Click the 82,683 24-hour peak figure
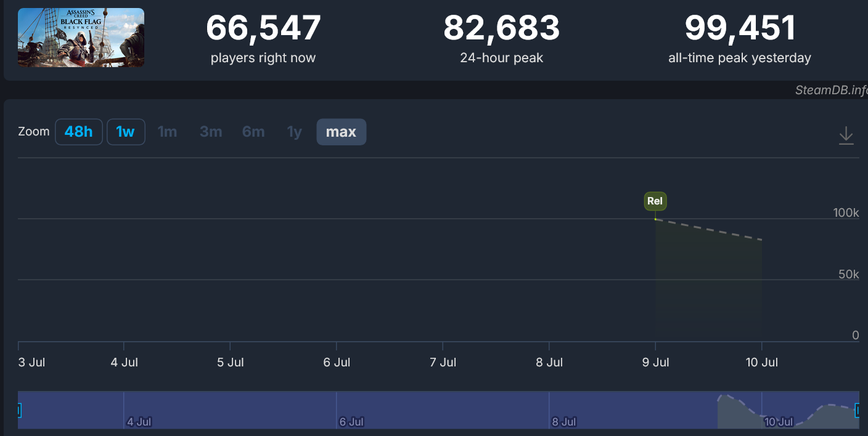 coord(502,28)
